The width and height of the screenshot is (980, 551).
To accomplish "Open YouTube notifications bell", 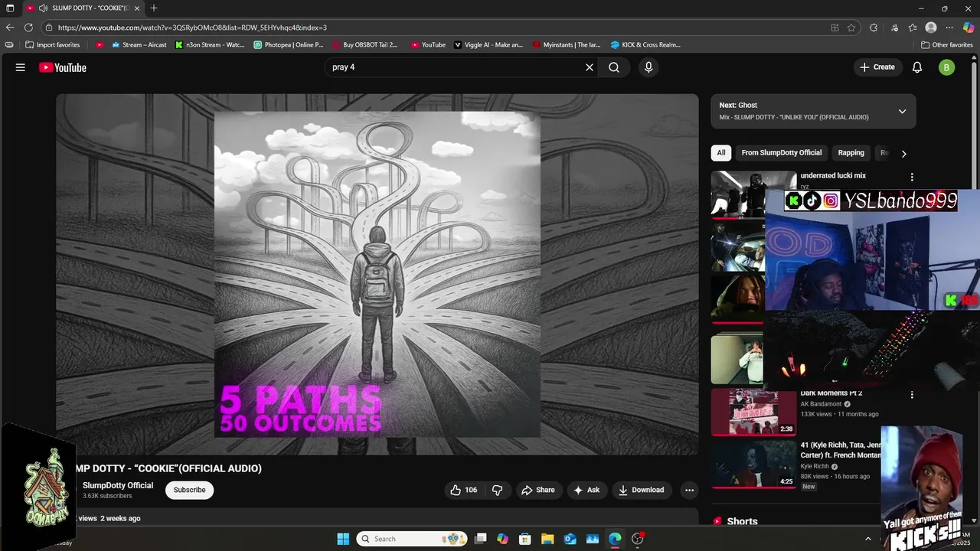I will point(917,67).
